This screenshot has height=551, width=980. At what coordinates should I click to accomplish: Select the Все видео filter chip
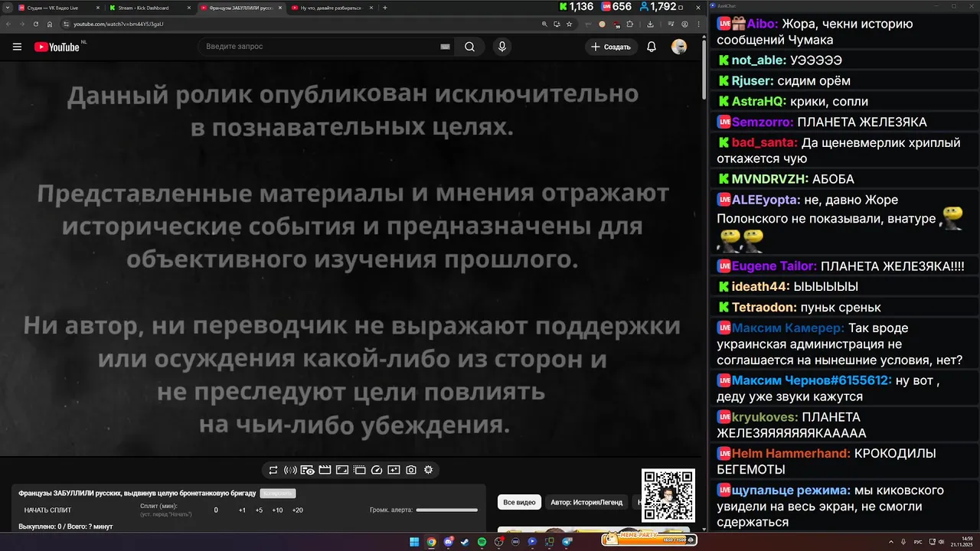pos(520,503)
